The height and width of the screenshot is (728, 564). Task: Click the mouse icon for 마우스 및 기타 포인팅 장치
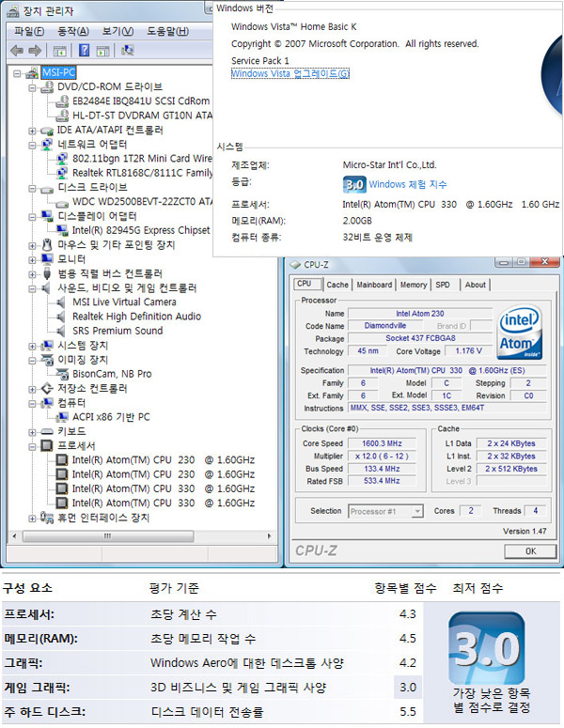(x=47, y=244)
